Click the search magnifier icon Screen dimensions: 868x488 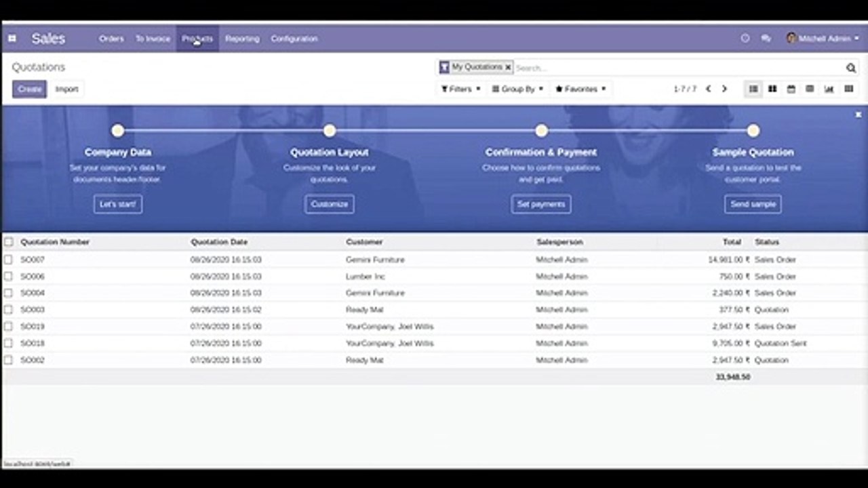point(851,68)
